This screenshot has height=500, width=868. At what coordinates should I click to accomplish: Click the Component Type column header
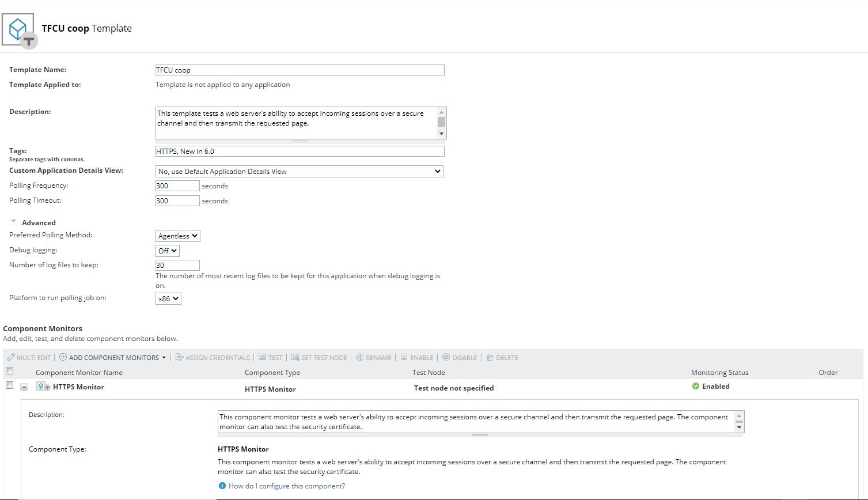click(x=272, y=372)
